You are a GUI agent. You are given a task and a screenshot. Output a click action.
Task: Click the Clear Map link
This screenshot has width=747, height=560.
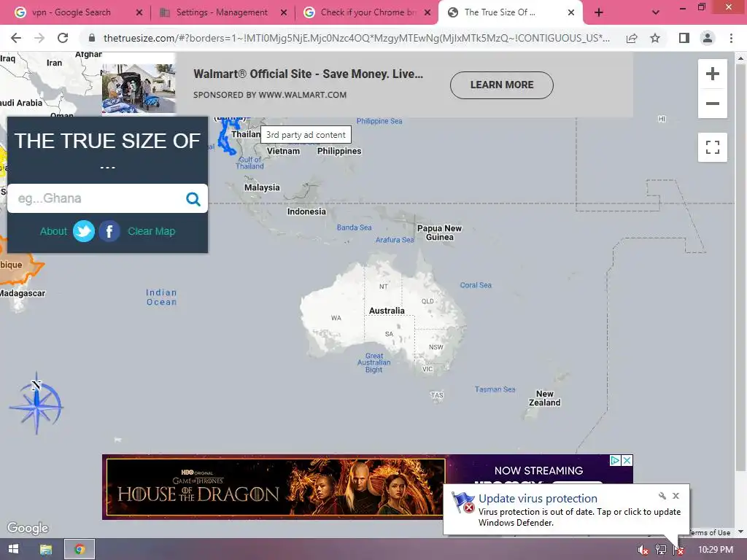pyautogui.click(x=152, y=231)
